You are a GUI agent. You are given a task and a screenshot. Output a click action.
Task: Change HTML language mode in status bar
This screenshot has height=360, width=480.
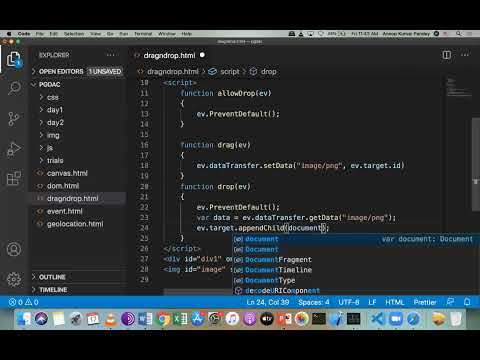(x=395, y=302)
